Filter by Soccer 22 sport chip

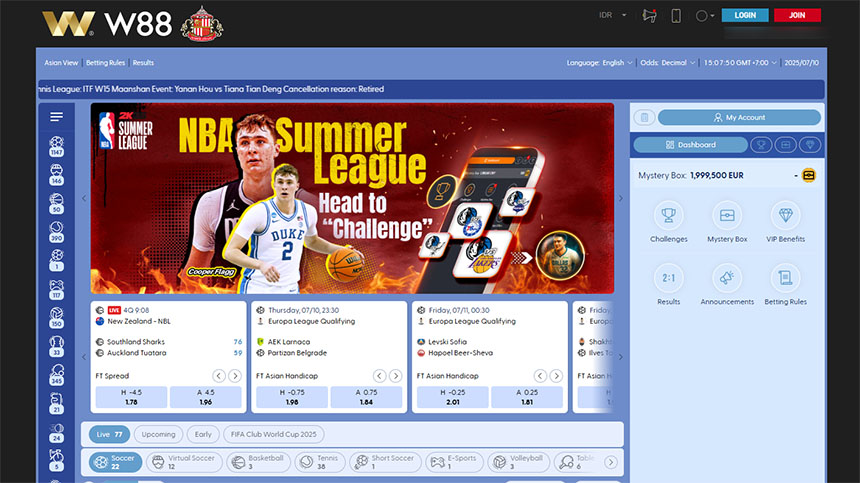pyautogui.click(x=115, y=462)
